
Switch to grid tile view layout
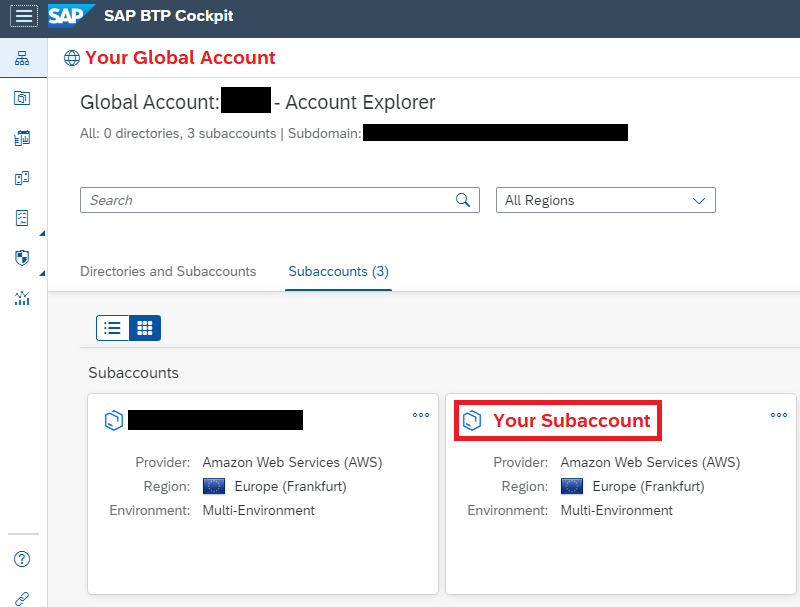tap(145, 327)
